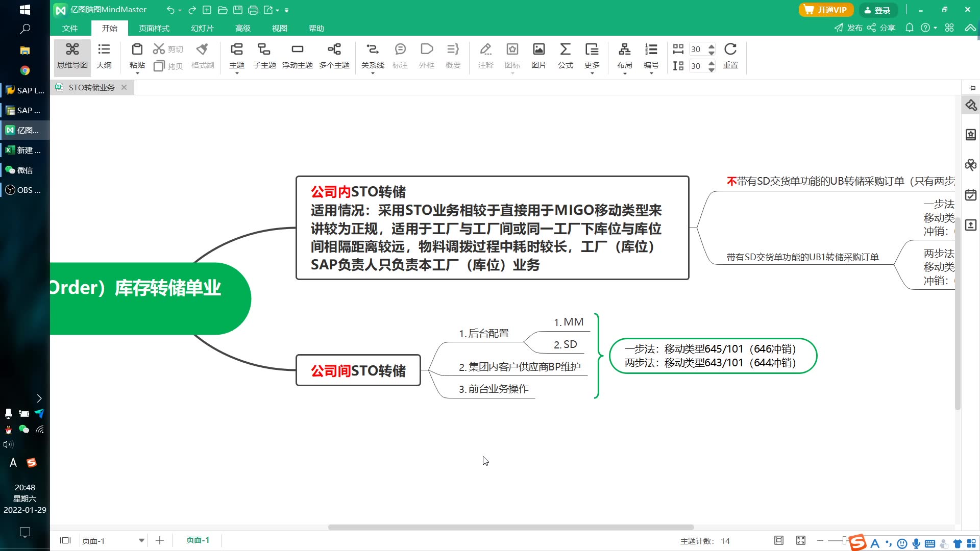Viewport: 980px width, 551px height.
Task: Click the 拷贝 copy button
Action: coord(167,66)
